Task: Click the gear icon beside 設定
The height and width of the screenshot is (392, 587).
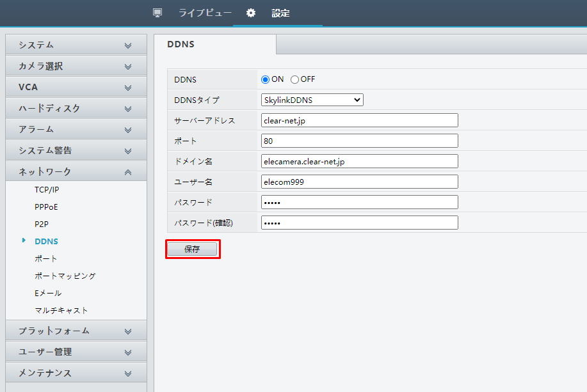Action: point(251,13)
